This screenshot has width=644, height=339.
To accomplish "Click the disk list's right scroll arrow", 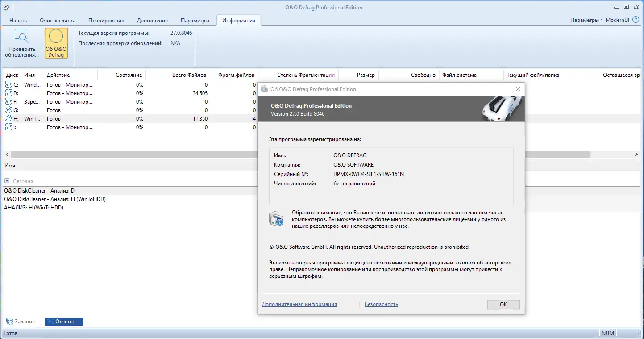I will point(636,154).
